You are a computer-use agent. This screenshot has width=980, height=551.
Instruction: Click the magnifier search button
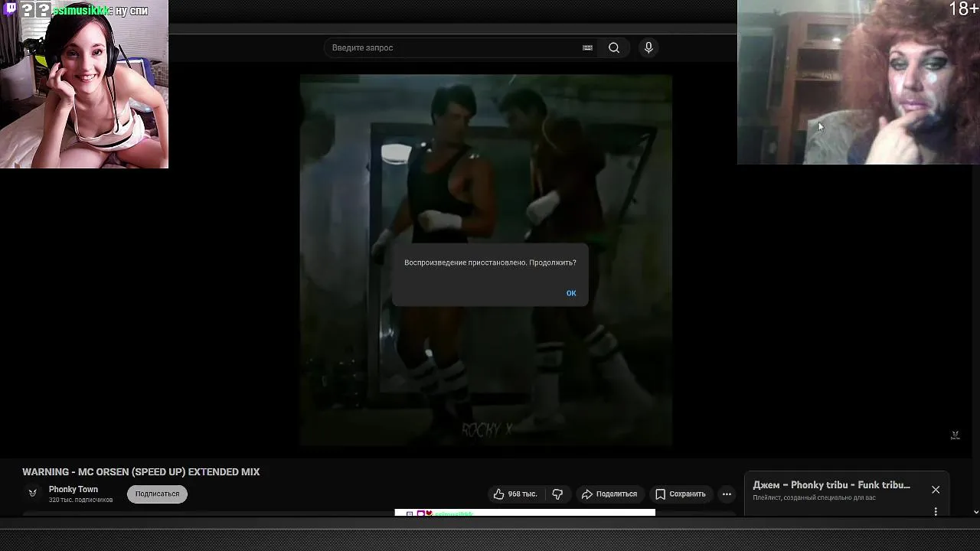tap(614, 47)
